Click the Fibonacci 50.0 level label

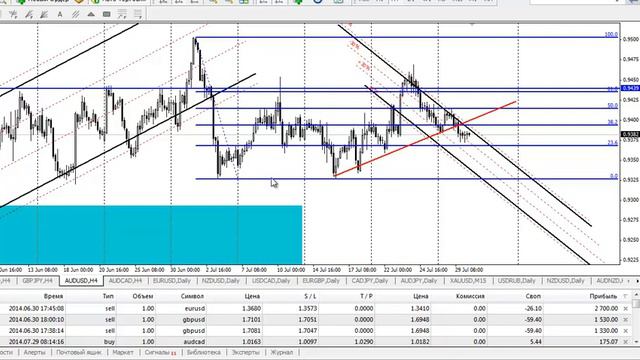click(612, 106)
